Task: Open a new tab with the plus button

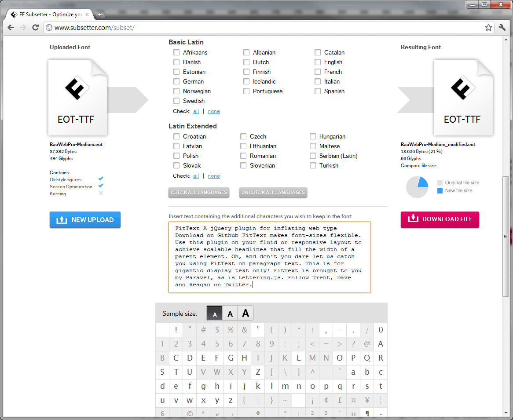Action: (100, 15)
